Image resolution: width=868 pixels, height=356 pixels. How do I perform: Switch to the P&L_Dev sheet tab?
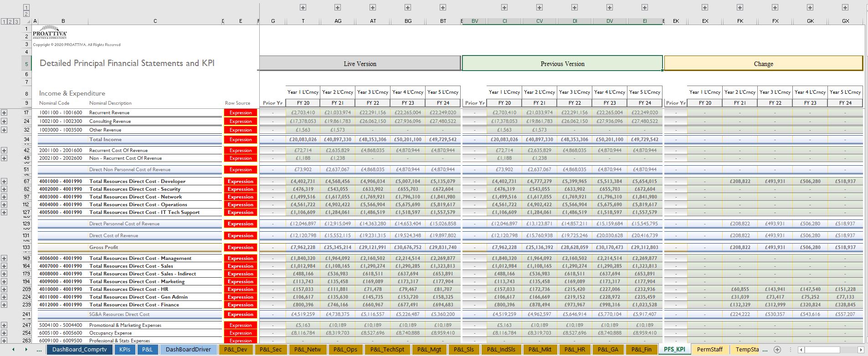(x=236, y=350)
